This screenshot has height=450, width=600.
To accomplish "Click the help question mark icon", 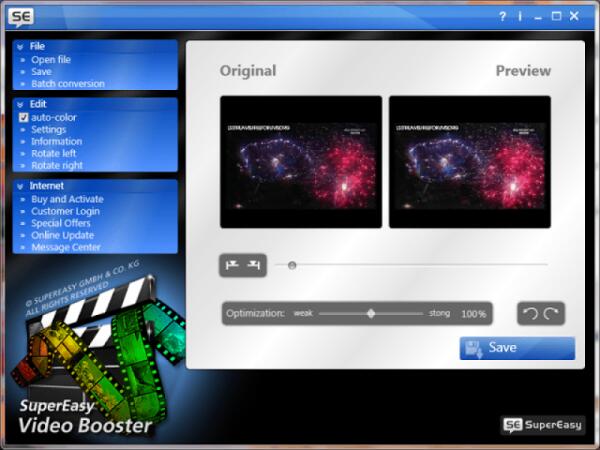I will (502, 16).
